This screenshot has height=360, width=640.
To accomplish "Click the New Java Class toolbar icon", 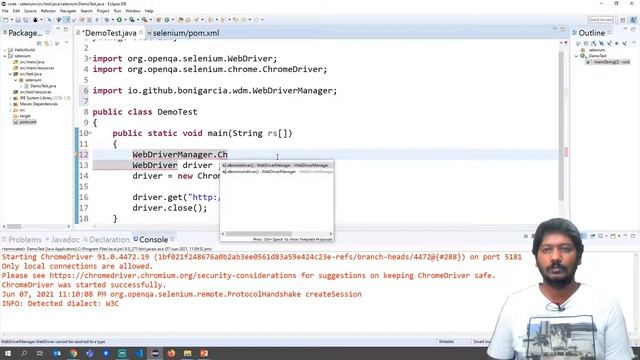I will [x=167, y=20].
